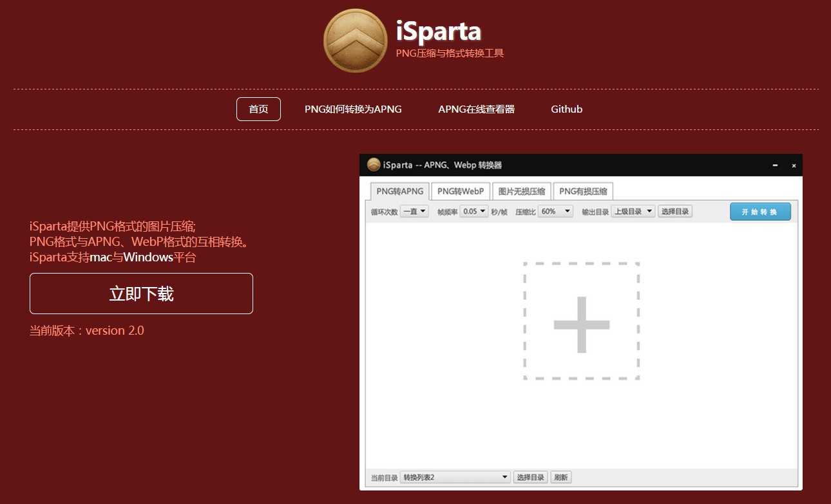Image resolution: width=831 pixels, height=504 pixels.
Task: Open the Github link
Action: pos(567,109)
